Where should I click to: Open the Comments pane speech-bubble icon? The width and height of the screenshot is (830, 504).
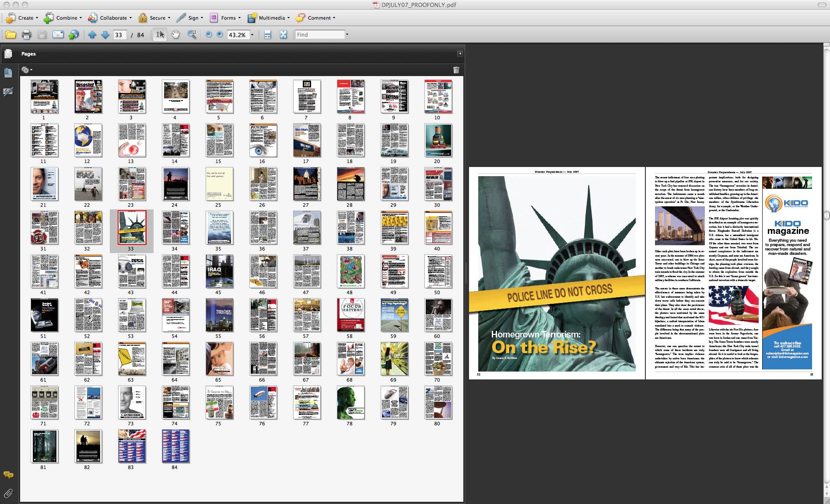tap(8, 475)
